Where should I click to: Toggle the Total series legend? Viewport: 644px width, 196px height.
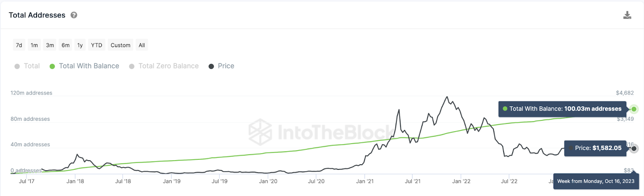click(x=27, y=66)
